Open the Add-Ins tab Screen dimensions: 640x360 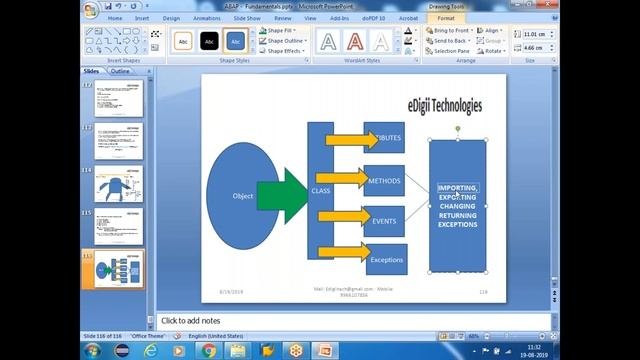[339, 18]
